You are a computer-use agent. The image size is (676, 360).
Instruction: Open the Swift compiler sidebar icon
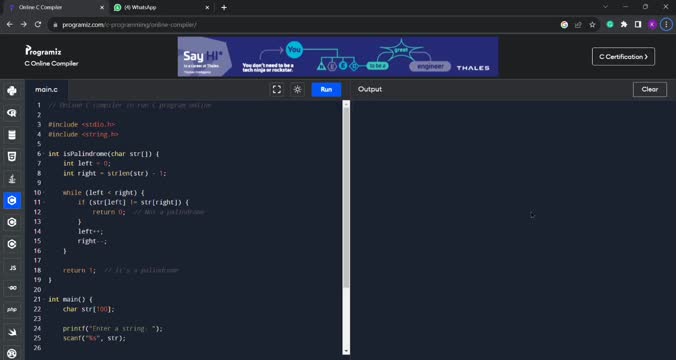point(12,332)
